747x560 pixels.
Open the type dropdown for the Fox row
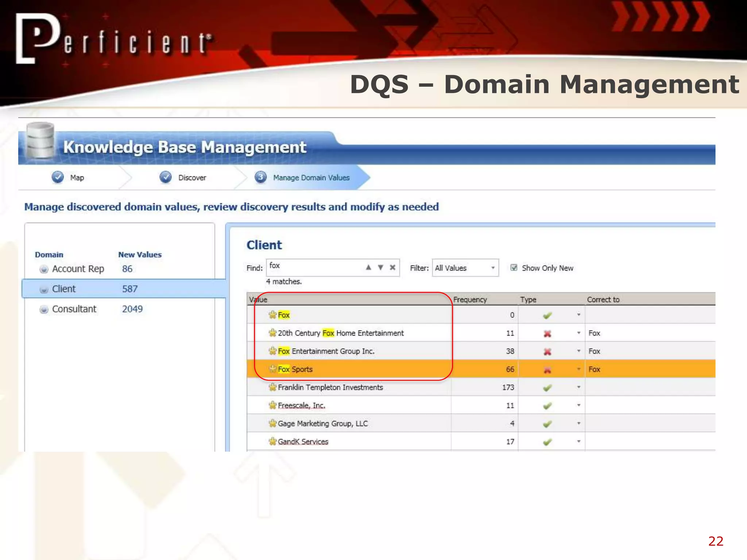pos(579,315)
